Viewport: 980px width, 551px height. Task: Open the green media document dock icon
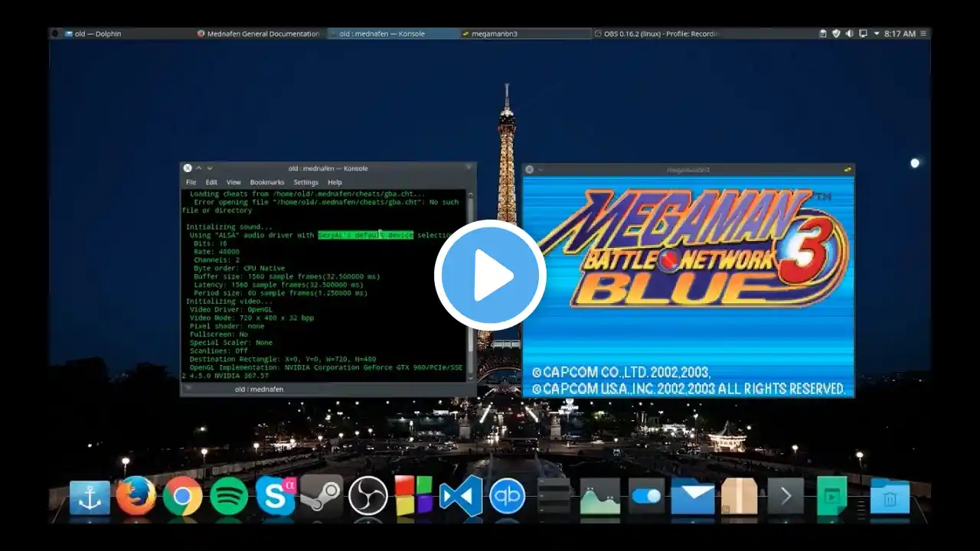pos(831,497)
